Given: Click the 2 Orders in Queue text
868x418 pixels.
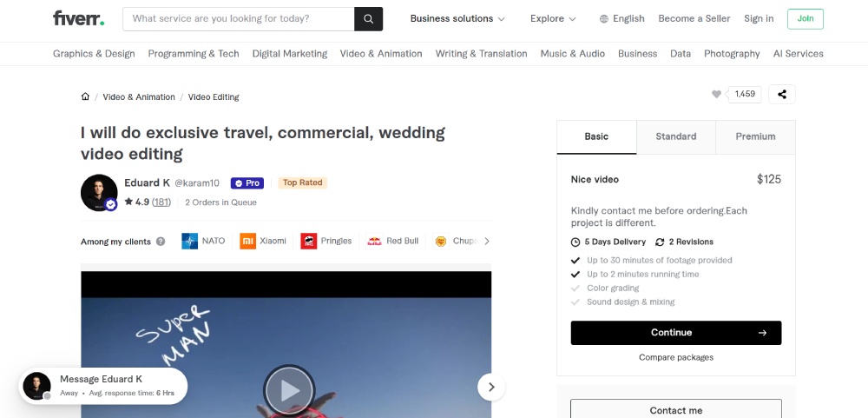Looking at the screenshot, I should pos(220,202).
